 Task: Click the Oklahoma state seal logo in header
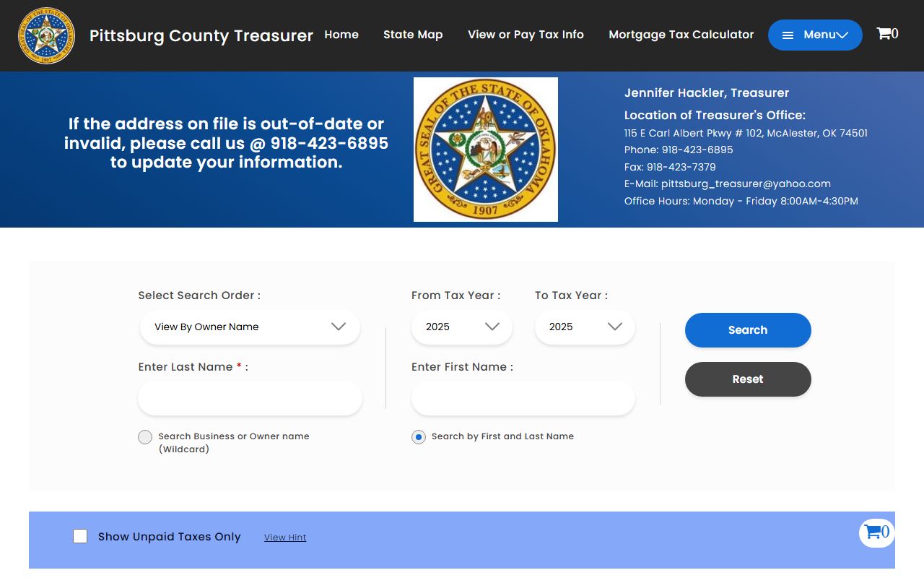click(x=46, y=35)
